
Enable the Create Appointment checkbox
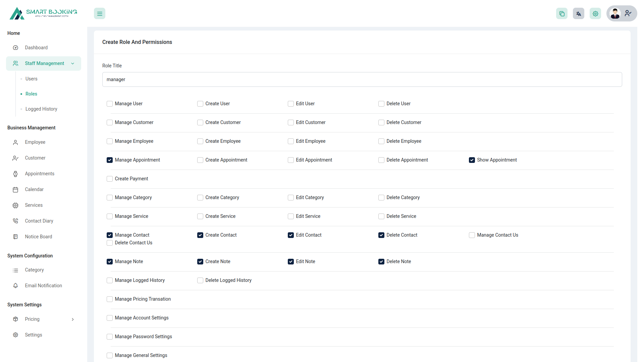tap(200, 160)
